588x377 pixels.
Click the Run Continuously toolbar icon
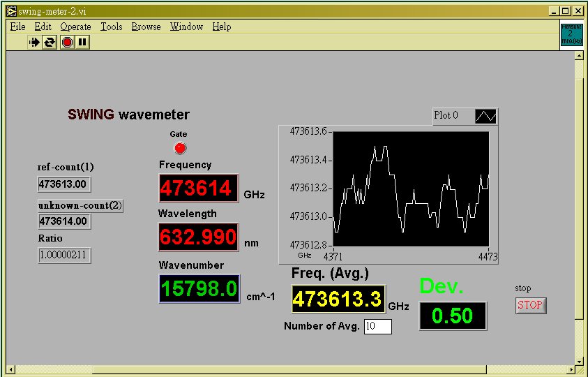pos(50,43)
